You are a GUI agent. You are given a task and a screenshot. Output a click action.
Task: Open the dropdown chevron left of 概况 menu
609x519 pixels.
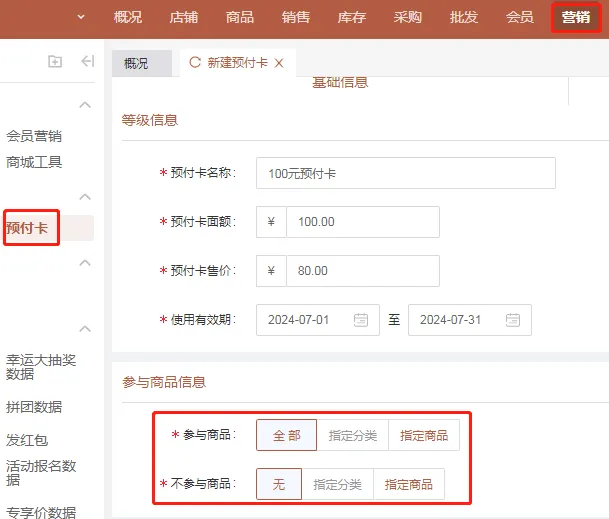pyautogui.click(x=80, y=17)
